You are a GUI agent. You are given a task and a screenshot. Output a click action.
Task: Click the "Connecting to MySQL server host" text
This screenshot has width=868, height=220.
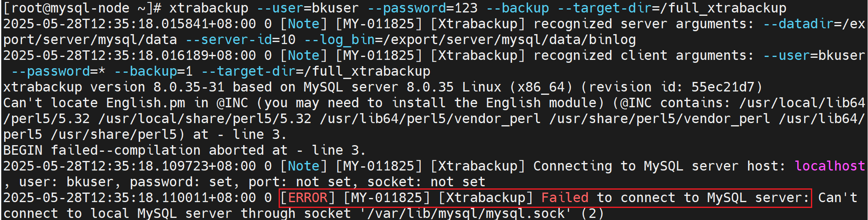659,166
